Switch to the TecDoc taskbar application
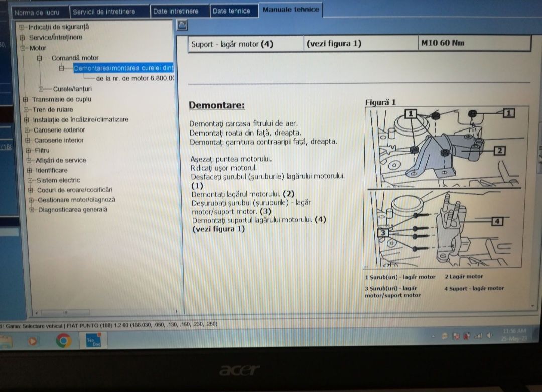 93,340
